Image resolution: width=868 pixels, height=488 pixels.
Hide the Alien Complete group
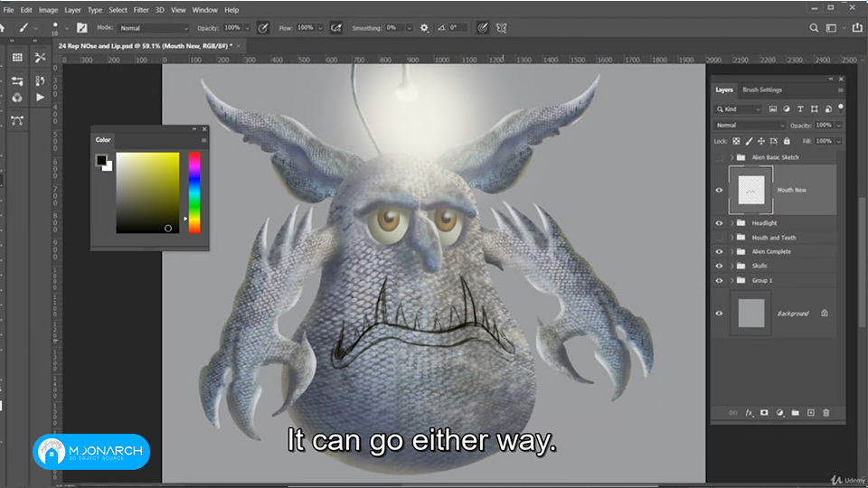coord(719,252)
